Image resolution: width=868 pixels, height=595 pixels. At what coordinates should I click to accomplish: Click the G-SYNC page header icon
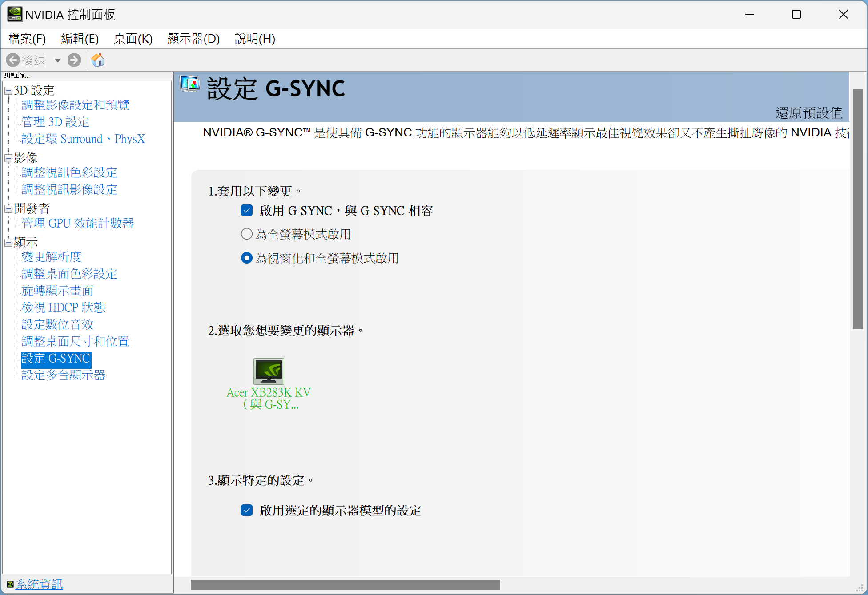tap(190, 84)
